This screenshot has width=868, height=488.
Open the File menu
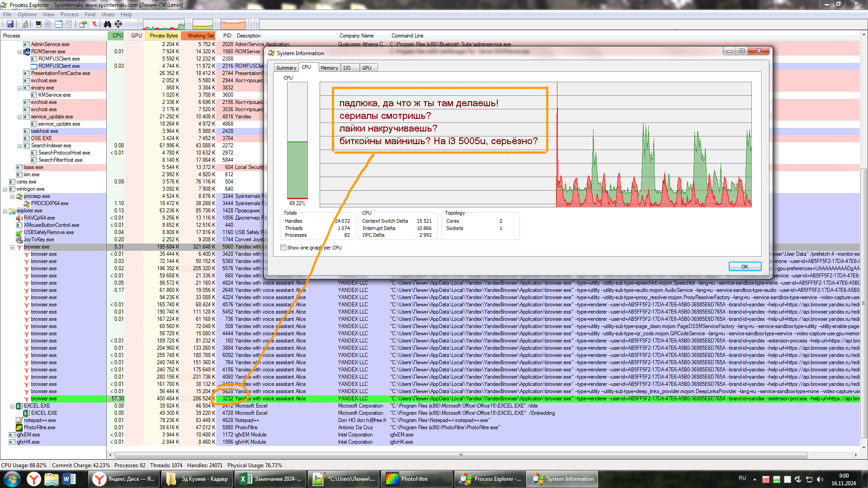[7, 14]
